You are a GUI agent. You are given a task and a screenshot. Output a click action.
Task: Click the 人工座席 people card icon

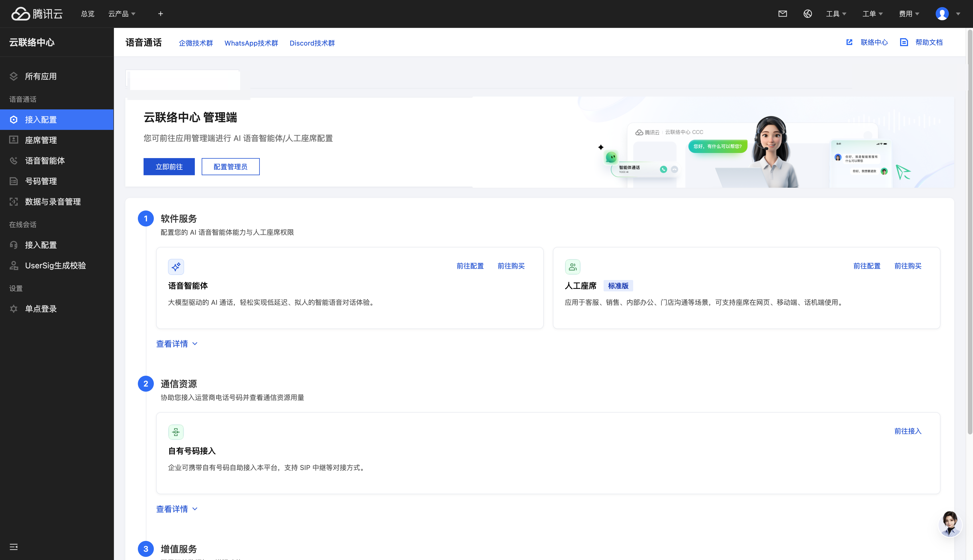coord(573,267)
